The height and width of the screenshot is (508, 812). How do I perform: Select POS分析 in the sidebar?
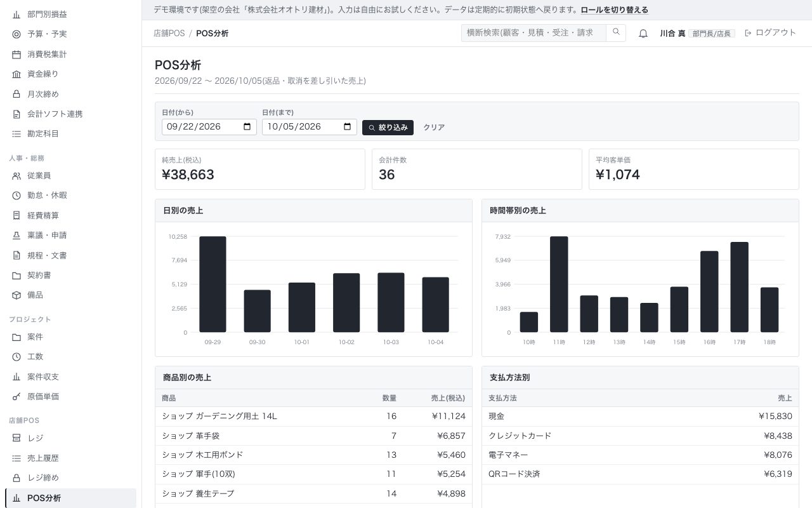click(x=70, y=498)
